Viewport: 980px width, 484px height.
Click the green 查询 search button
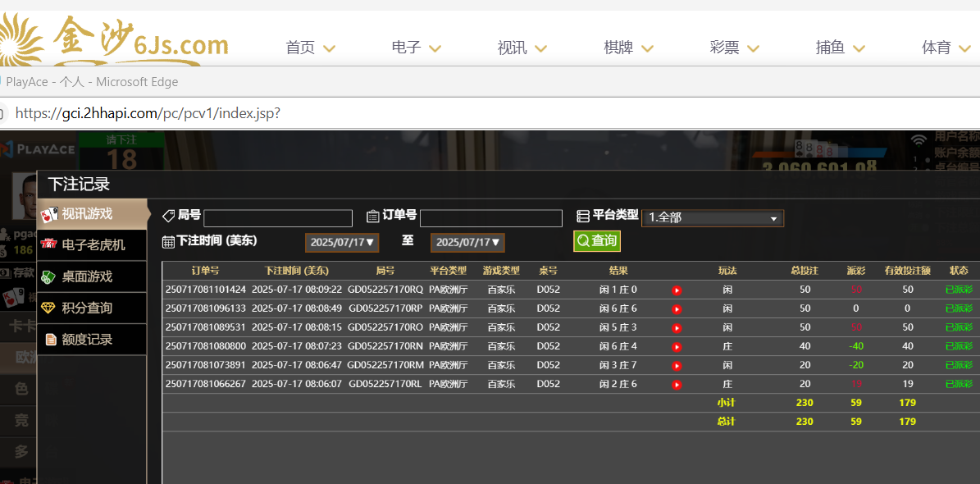[x=596, y=240]
